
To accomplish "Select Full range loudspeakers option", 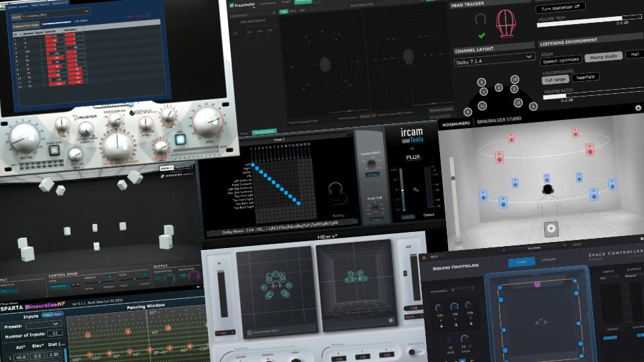I will (555, 80).
